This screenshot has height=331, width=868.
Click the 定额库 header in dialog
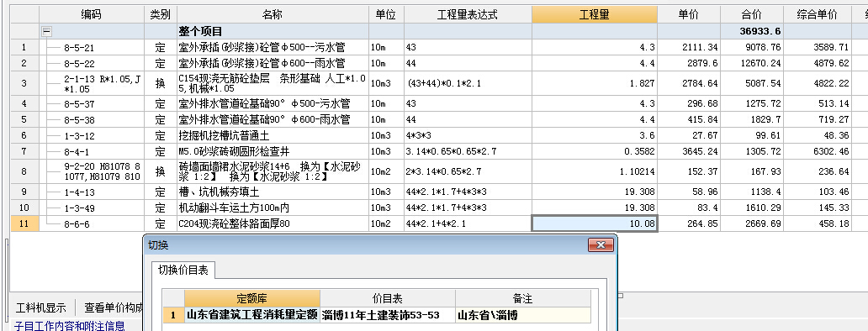pos(251,299)
